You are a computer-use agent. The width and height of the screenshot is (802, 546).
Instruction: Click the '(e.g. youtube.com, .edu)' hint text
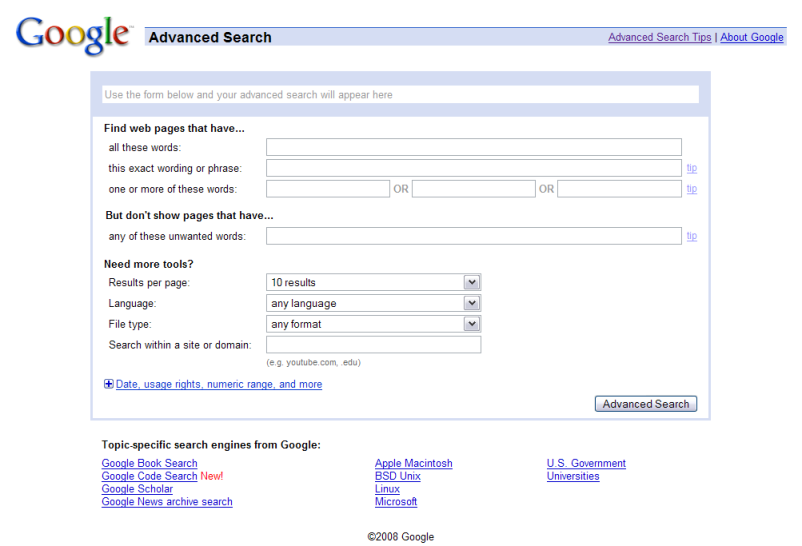click(313, 362)
